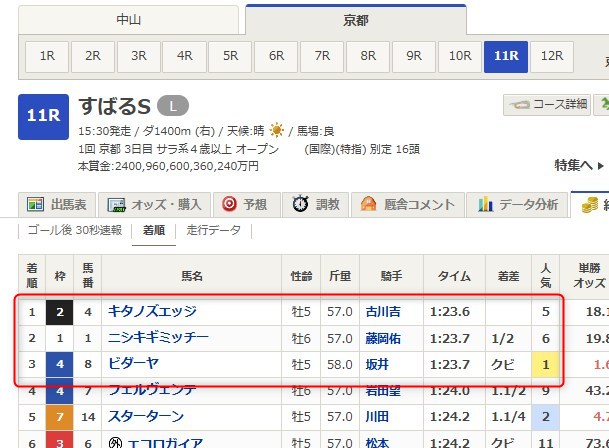
Task: Follow the 特集へ link
Action: point(578,166)
